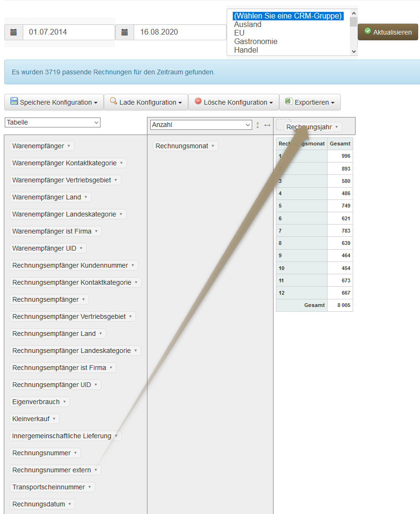Select Ausland in the CRM group list

[247, 25]
